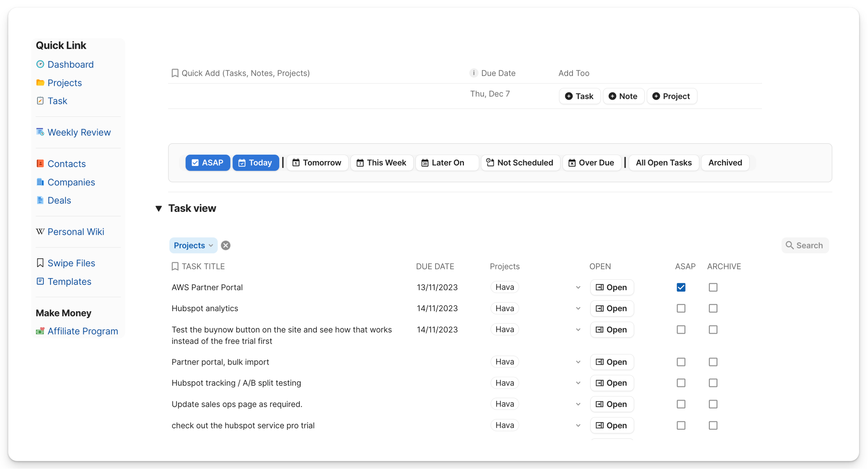
Task: Tick ASAP checkbox for Hubspot analytics
Action: coord(681,308)
